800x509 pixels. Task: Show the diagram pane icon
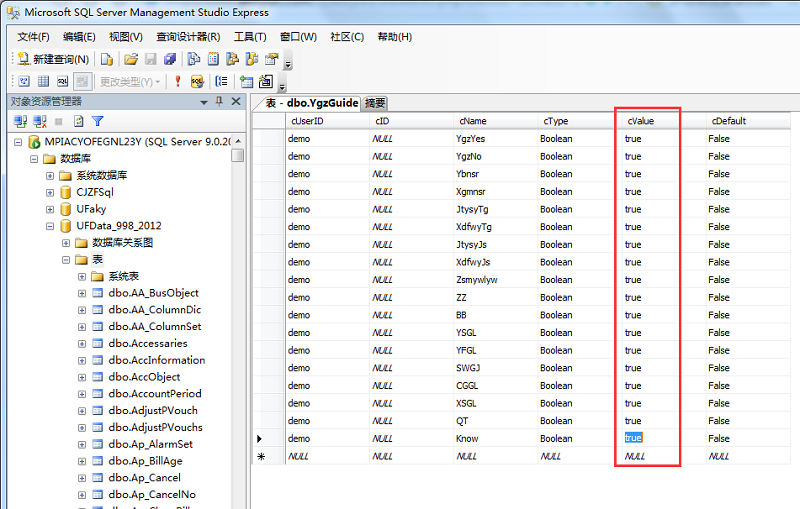tap(24, 81)
